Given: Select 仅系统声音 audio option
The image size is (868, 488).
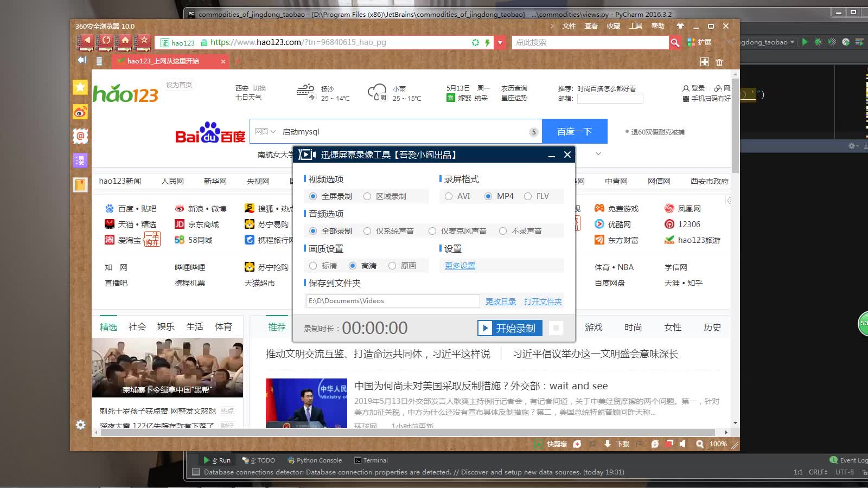Looking at the screenshot, I should (388, 231).
